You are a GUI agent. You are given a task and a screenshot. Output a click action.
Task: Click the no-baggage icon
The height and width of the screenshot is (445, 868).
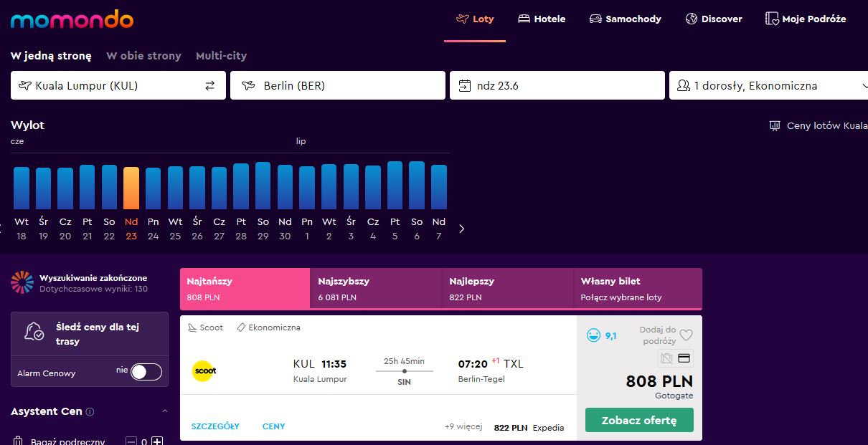pyautogui.click(x=666, y=358)
